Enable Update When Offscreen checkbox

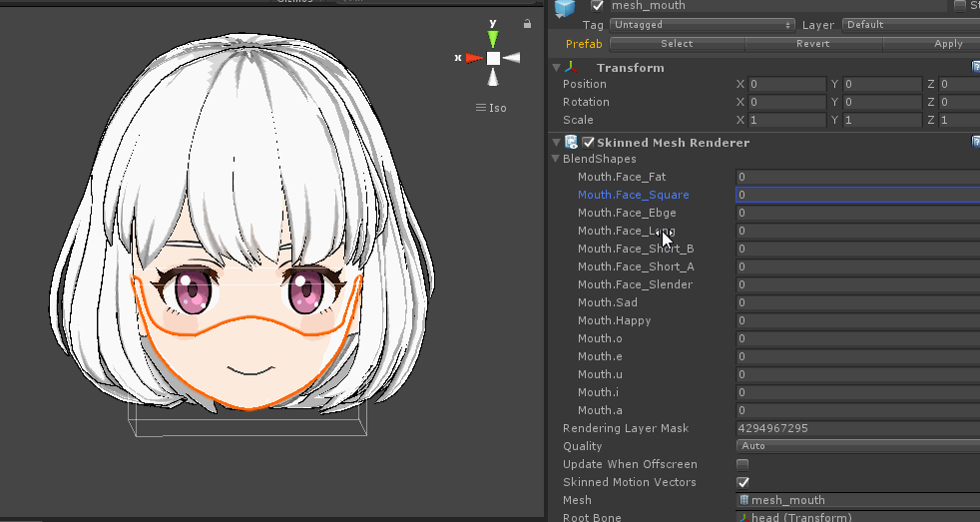click(741, 464)
